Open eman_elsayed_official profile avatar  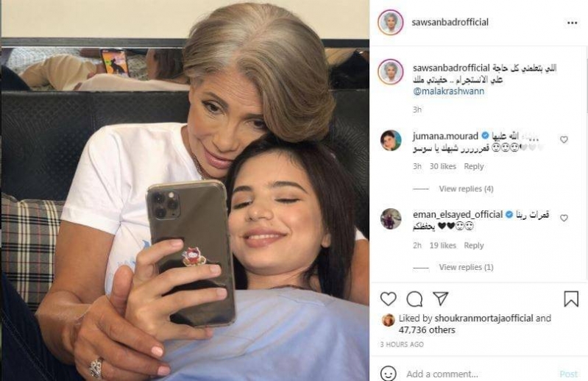[391, 218]
